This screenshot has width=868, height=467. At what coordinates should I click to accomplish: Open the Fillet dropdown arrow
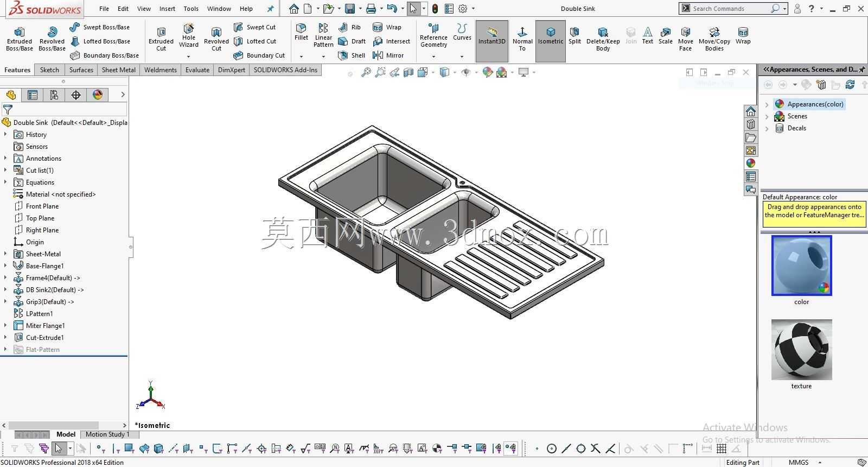[301, 56]
